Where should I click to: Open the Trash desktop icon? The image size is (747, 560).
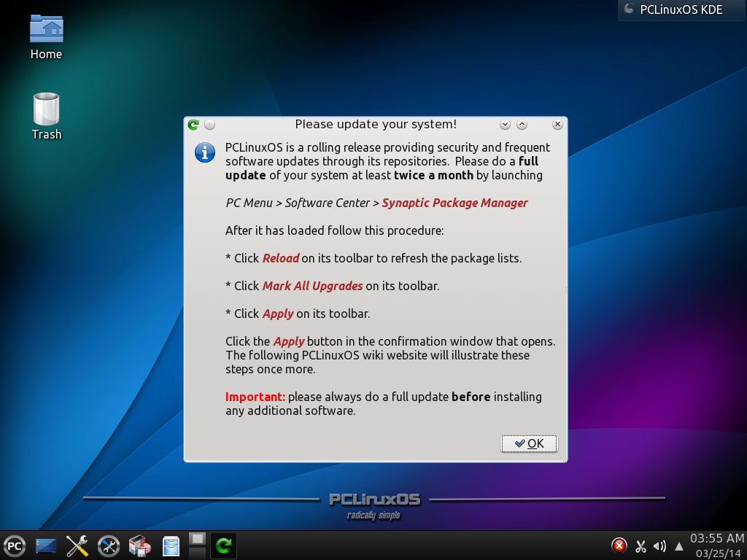(46, 117)
